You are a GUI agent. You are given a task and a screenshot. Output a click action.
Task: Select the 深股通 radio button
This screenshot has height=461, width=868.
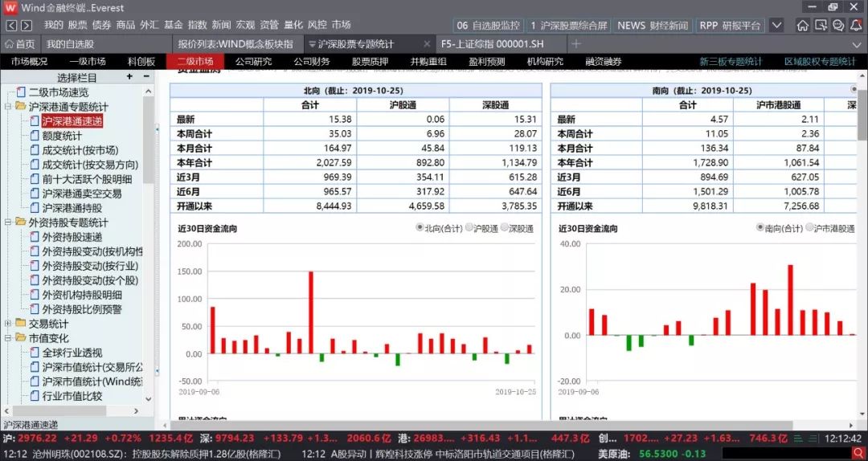504,228
